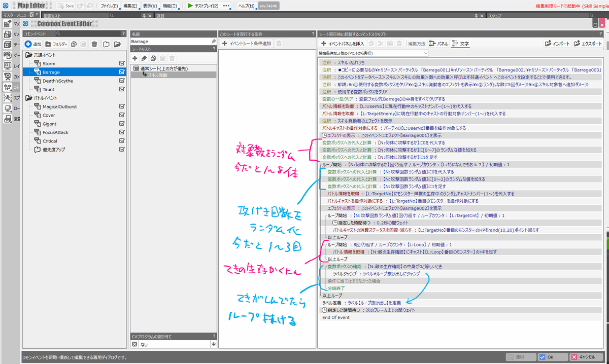Screen dimensions: 609x364
Task: Open the 編集(E) menu
Action: (130, 6)
